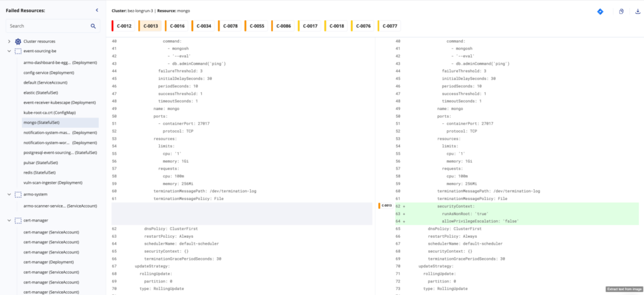The height and width of the screenshot is (295, 644).
Task: Click 'memory: 256Mi' in the right pane
Action: tap(462, 184)
